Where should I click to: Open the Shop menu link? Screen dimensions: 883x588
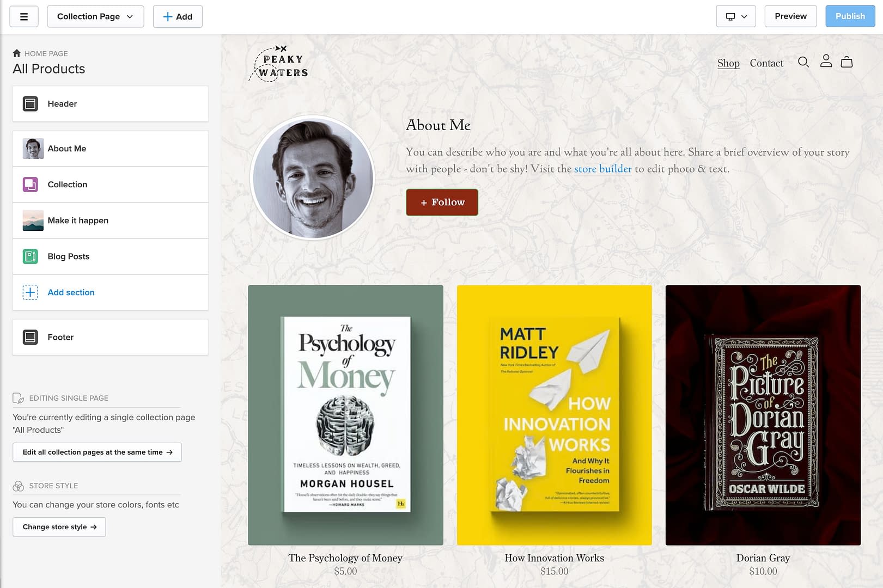pyautogui.click(x=728, y=63)
